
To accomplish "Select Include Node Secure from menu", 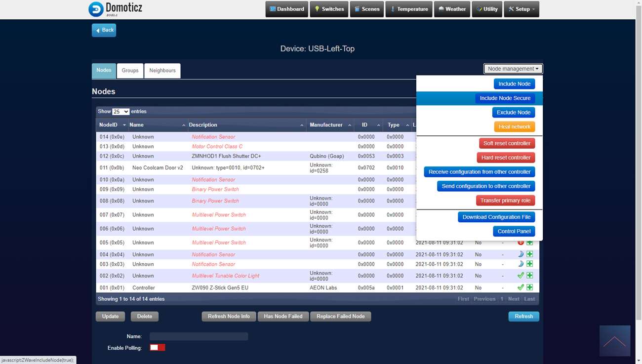I will tap(505, 98).
